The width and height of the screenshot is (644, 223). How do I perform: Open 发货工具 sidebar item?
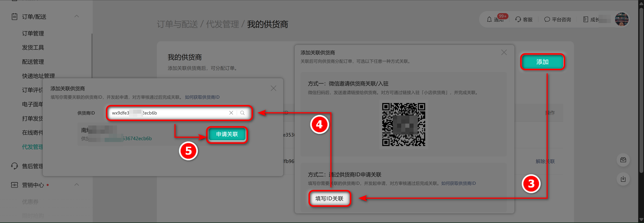tap(33, 47)
